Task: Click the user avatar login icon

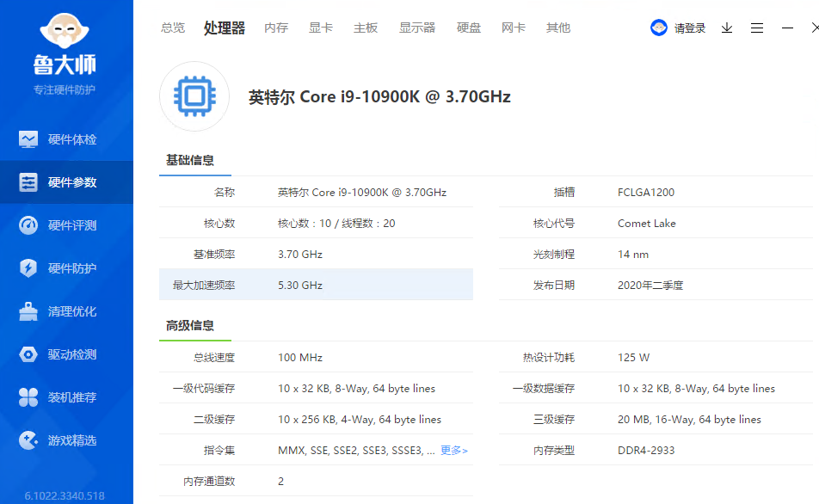Action: click(659, 28)
